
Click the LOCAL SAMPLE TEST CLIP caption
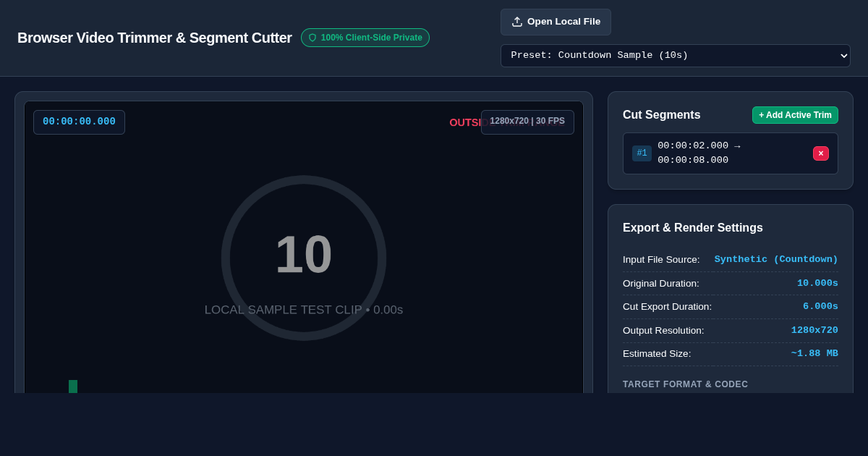pos(304,310)
